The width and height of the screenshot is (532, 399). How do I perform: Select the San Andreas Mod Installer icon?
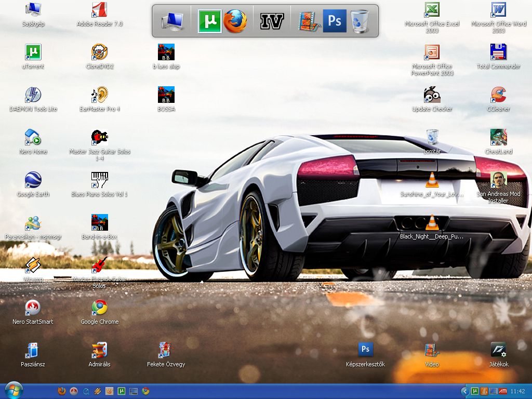(498, 188)
